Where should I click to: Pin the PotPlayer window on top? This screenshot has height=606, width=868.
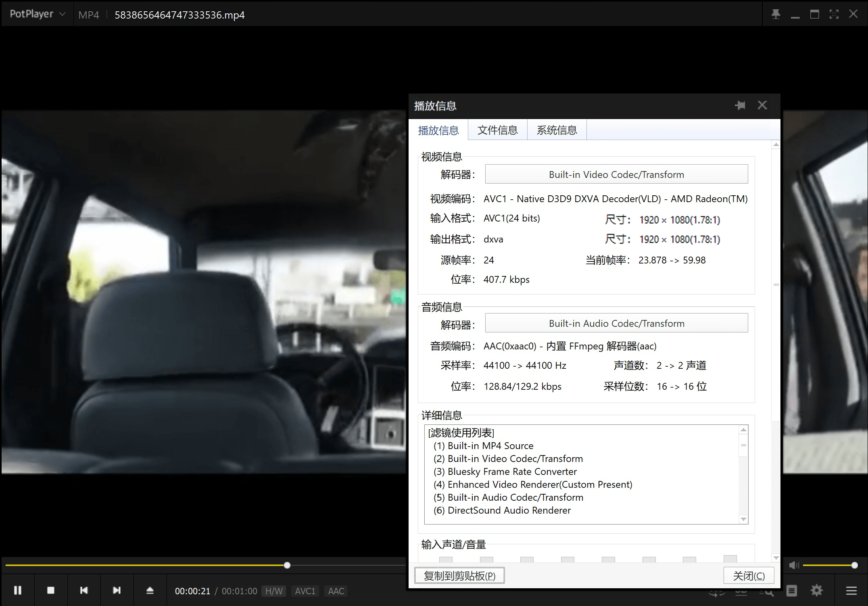pyautogui.click(x=776, y=15)
